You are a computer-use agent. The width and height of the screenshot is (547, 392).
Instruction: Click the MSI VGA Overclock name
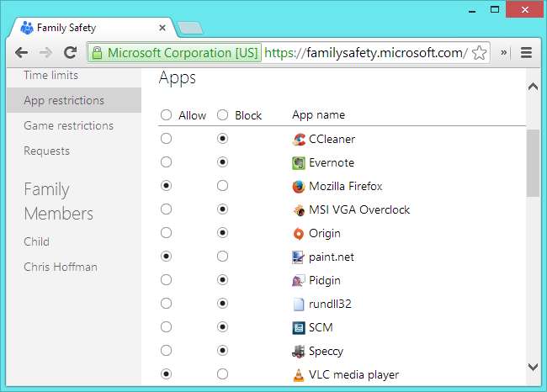coord(359,210)
